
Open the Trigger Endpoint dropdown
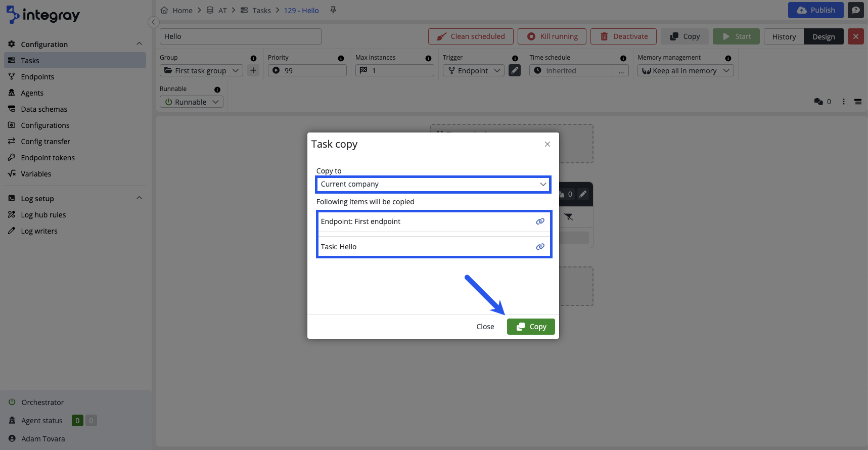[x=474, y=71]
